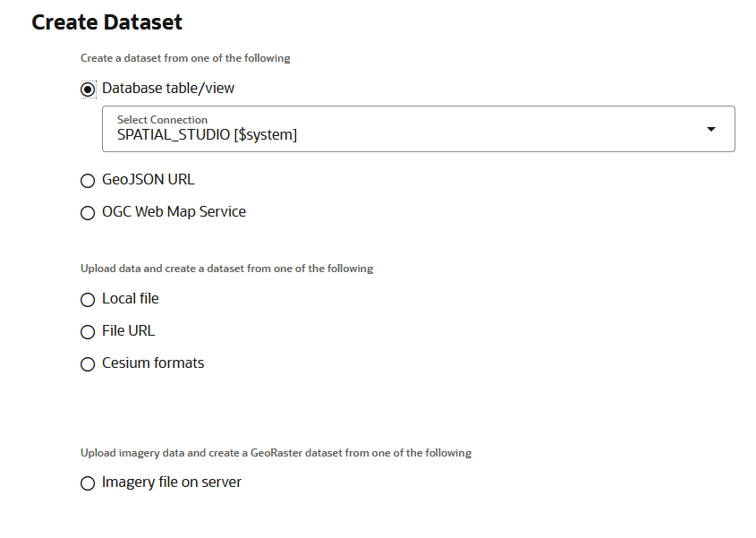
Task: Click the 'File URL' label text
Action: click(x=128, y=331)
